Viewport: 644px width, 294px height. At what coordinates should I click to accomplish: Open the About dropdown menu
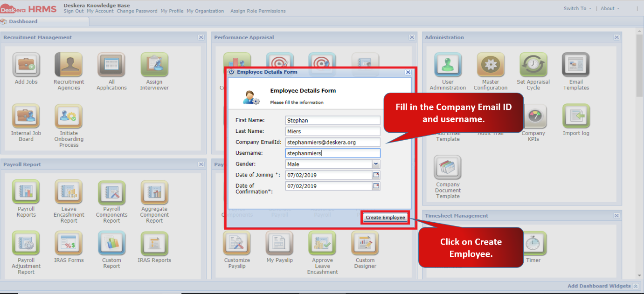[x=610, y=8]
